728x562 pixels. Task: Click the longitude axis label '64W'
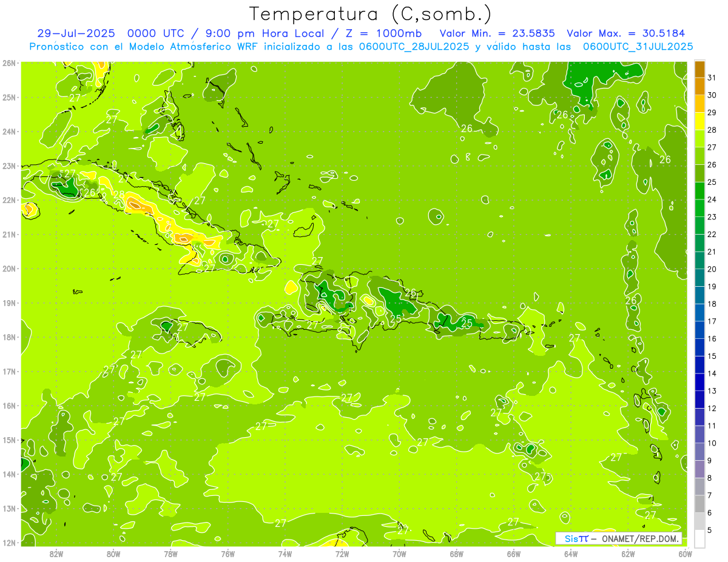point(571,554)
